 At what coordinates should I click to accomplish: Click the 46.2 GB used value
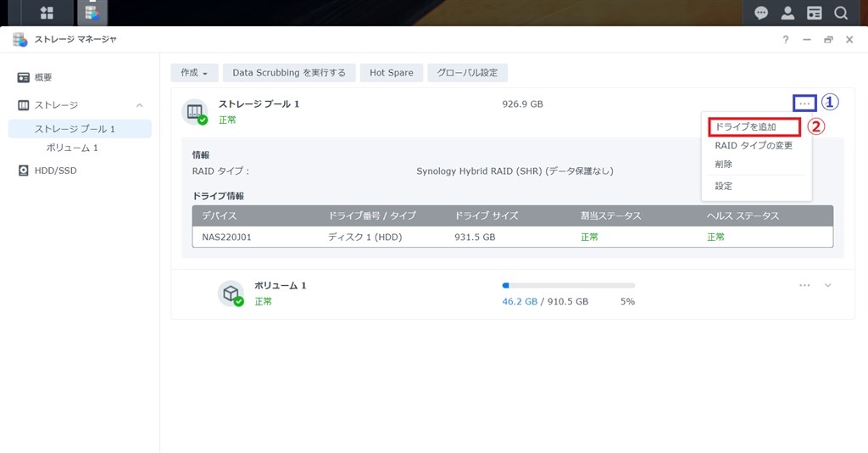click(520, 302)
